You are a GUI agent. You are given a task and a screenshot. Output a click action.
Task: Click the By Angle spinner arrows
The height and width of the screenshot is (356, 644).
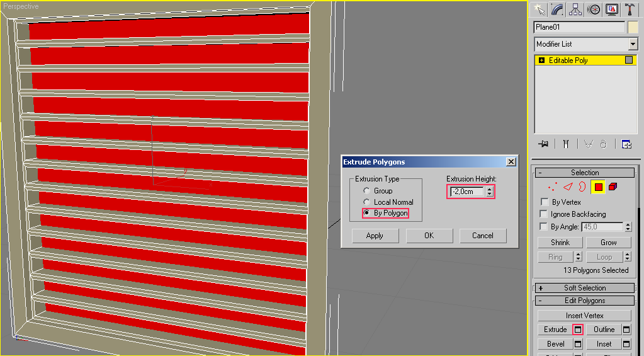coord(628,227)
